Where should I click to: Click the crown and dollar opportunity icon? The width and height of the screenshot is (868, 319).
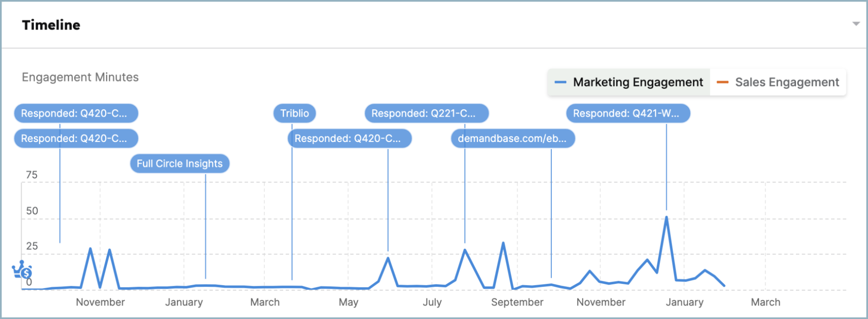coord(22,270)
